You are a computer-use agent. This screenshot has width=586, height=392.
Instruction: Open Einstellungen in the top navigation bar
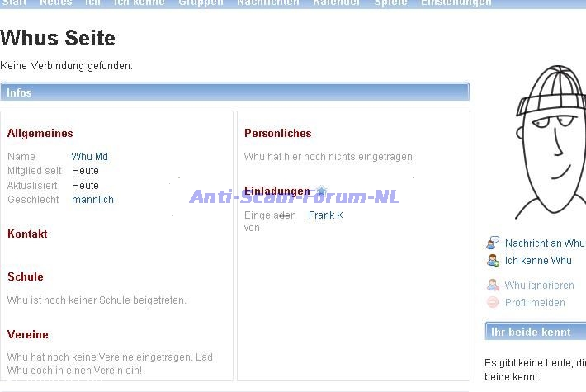(x=456, y=2)
